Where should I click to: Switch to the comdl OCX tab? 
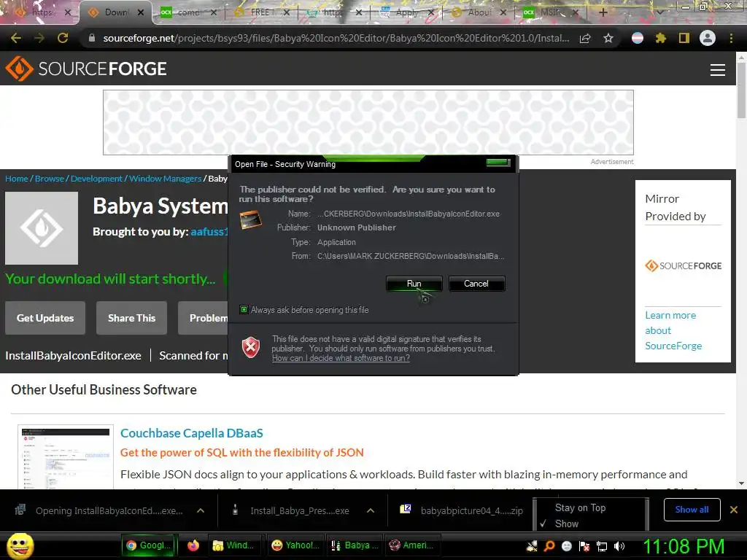click(x=188, y=12)
